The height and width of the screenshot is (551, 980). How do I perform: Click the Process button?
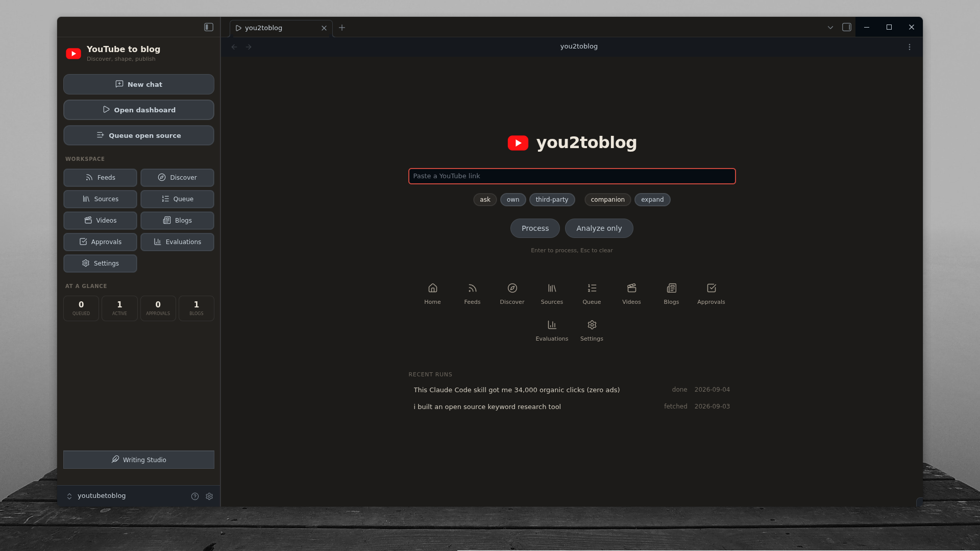pyautogui.click(x=535, y=228)
